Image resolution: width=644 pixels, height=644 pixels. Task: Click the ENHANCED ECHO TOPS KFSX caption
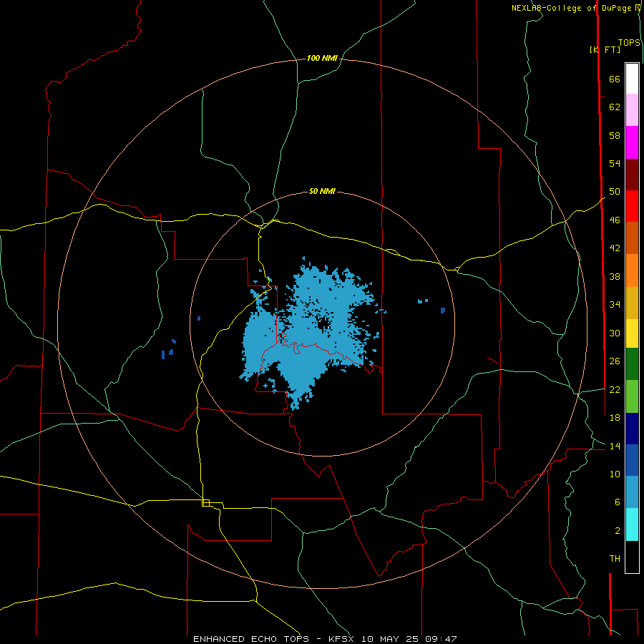pos(325,639)
